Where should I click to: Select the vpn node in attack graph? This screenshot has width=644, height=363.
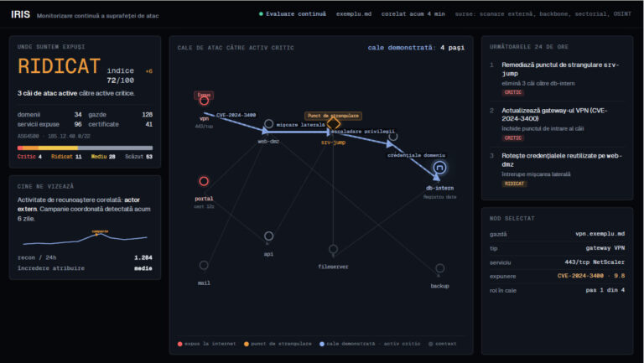click(204, 101)
